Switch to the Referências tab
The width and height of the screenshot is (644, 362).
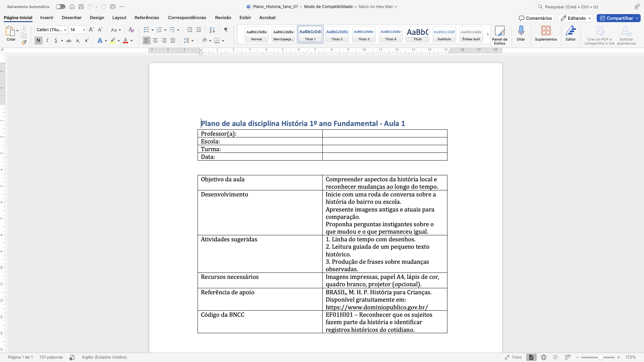147,18
